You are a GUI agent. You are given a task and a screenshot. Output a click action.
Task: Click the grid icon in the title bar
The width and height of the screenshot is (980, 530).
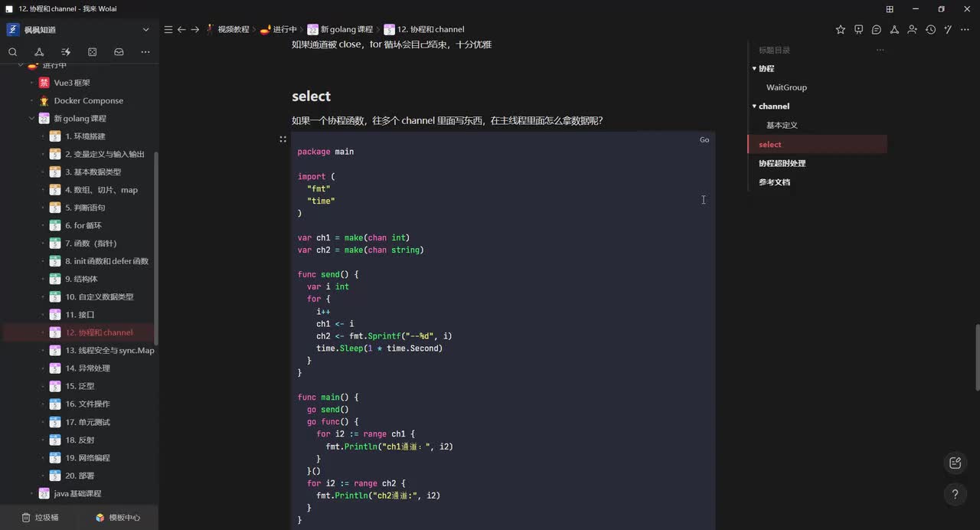890,9
